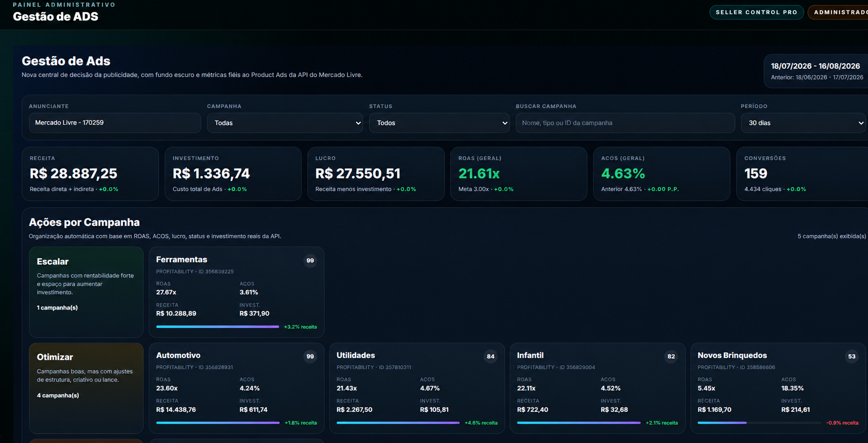Open the Automotivo campaign card title

pos(178,355)
